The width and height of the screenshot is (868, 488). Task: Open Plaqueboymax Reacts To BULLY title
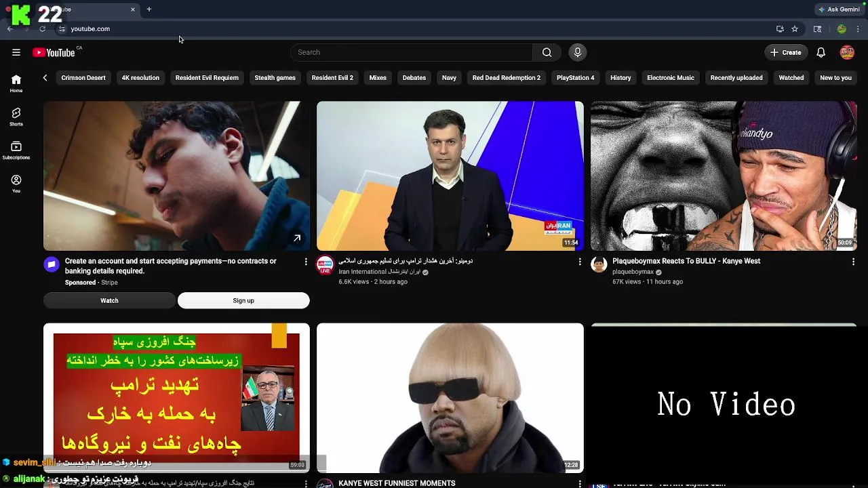point(686,261)
